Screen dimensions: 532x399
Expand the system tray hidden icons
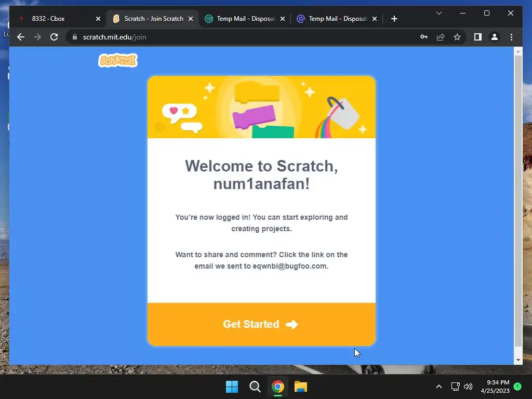438,387
